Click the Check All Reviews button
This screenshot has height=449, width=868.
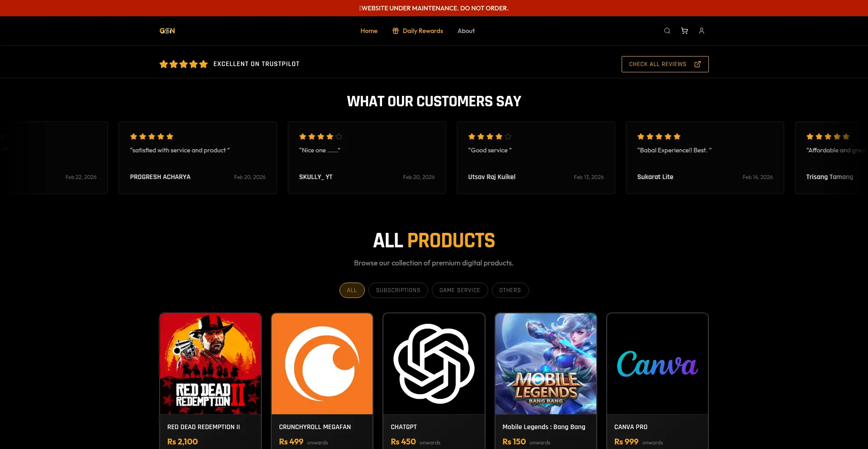click(x=665, y=64)
